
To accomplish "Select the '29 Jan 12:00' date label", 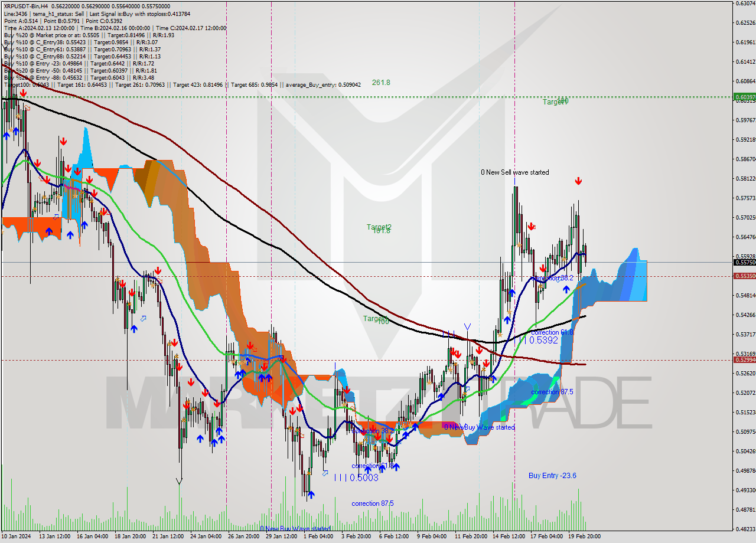I will (x=282, y=537).
